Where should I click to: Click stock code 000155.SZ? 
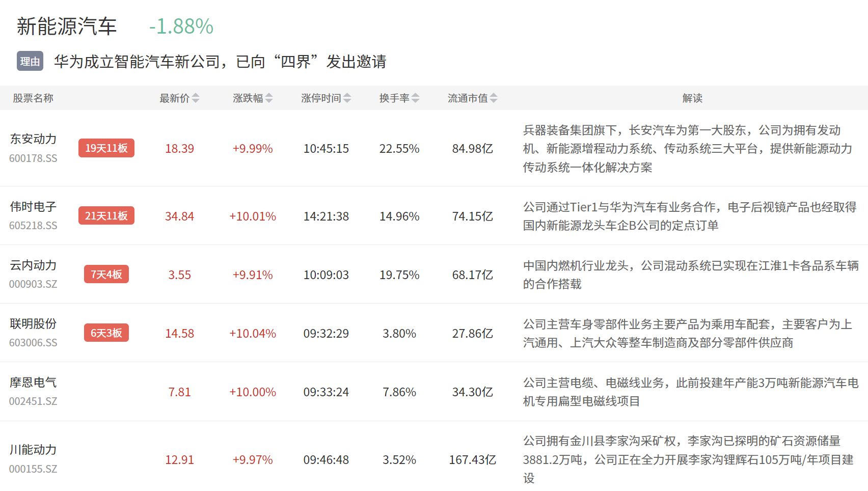pyautogui.click(x=33, y=469)
